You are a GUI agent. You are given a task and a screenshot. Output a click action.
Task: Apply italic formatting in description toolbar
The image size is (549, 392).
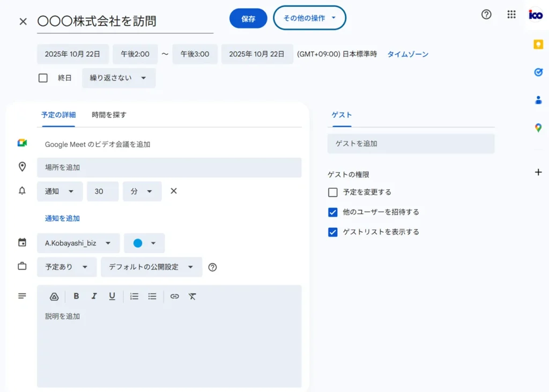pos(94,296)
